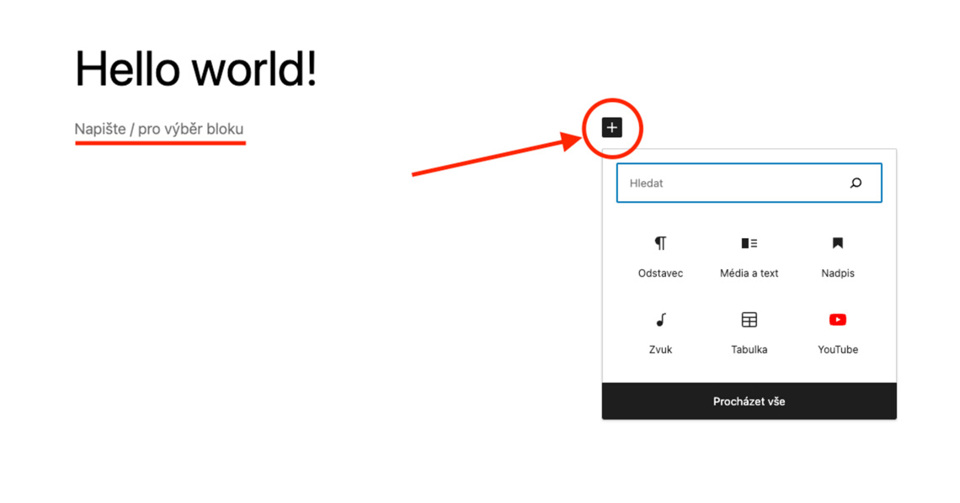Open Procházet vše to browse all blocks
960x503 pixels.
749,401
